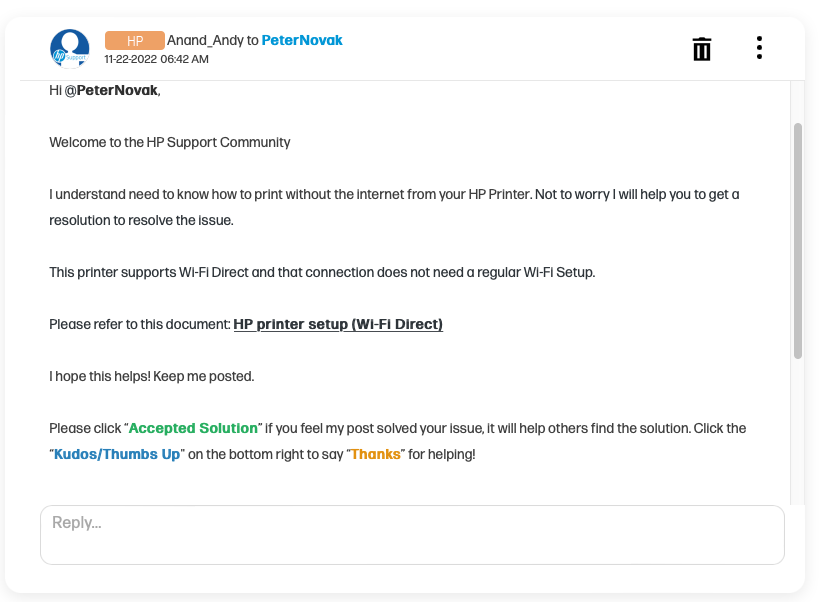
Task: Click the green Accepted Solution text
Action: (193, 428)
